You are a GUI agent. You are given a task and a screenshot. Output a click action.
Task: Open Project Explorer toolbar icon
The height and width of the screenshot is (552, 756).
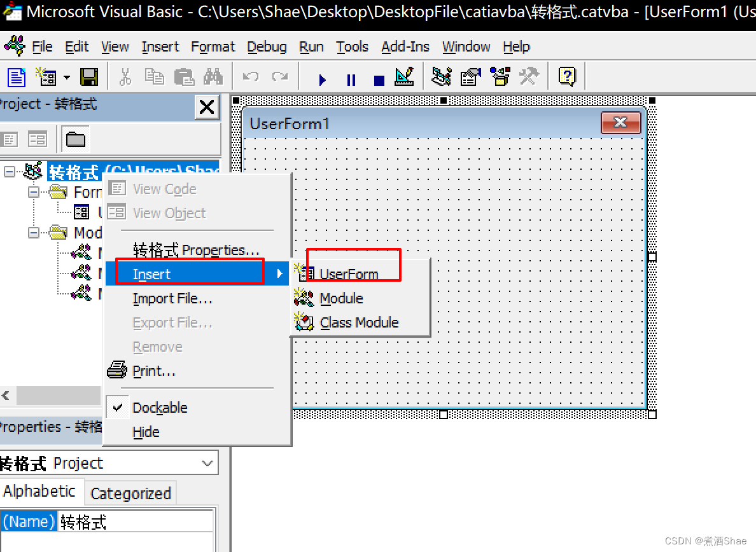point(441,77)
